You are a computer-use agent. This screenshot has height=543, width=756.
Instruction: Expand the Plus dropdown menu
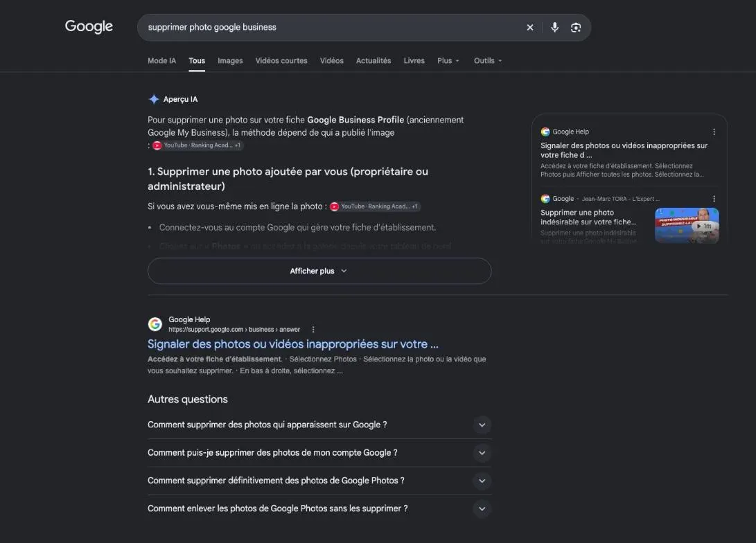(448, 61)
